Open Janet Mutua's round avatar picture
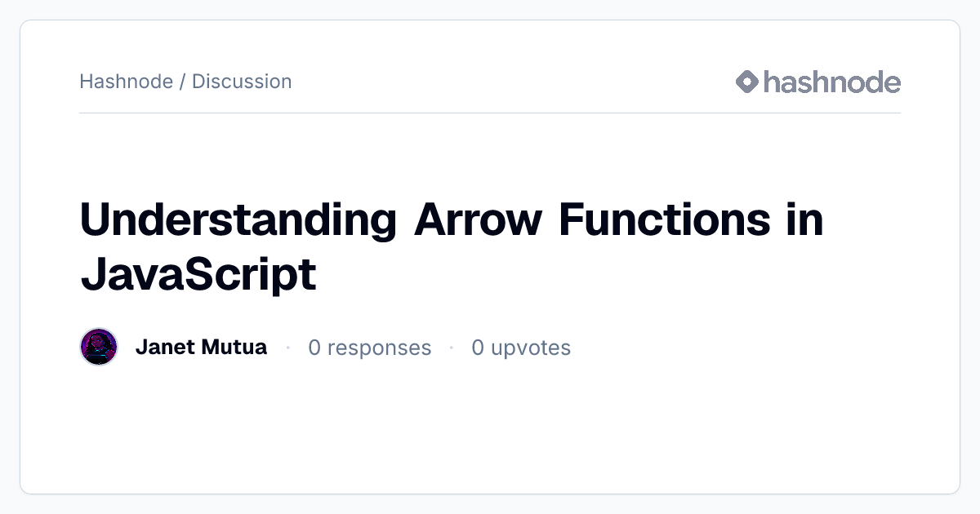The height and width of the screenshot is (514, 980). coord(99,347)
